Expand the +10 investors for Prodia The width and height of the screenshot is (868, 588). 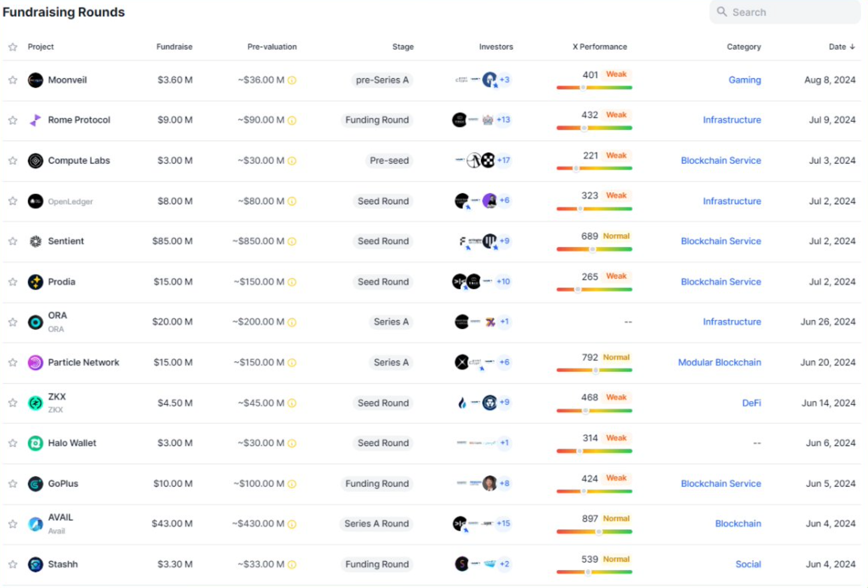click(x=503, y=281)
